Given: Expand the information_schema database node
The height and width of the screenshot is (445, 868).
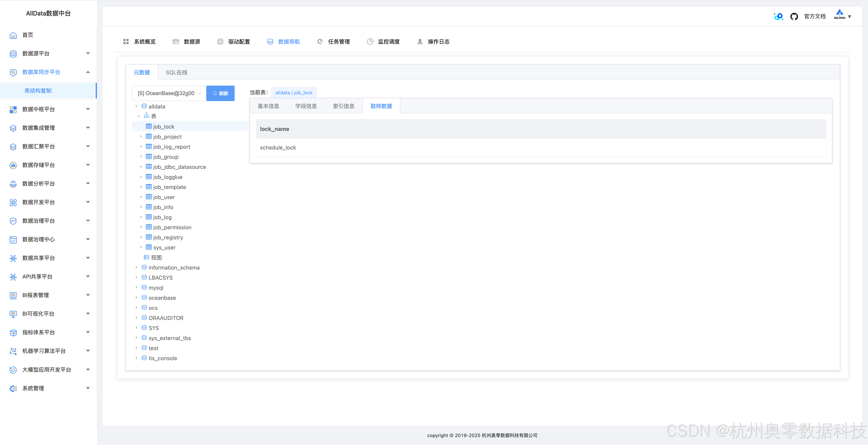Looking at the screenshot, I should pyautogui.click(x=136, y=267).
